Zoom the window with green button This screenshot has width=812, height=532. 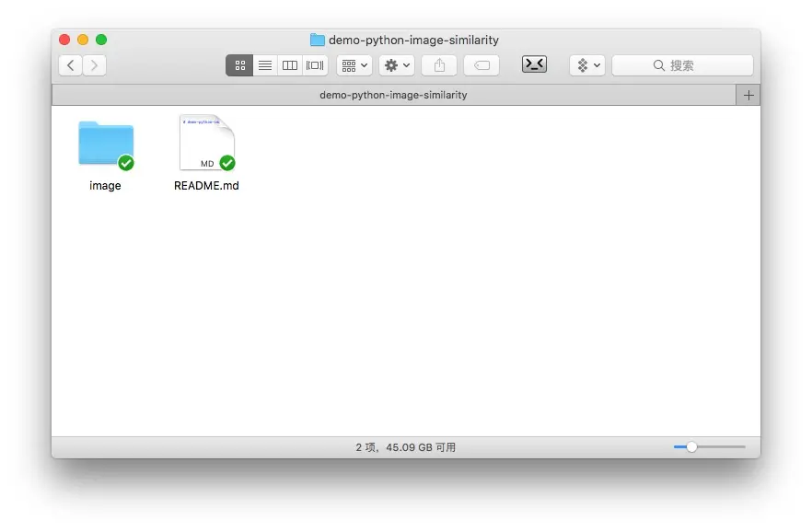tap(101, 40)
